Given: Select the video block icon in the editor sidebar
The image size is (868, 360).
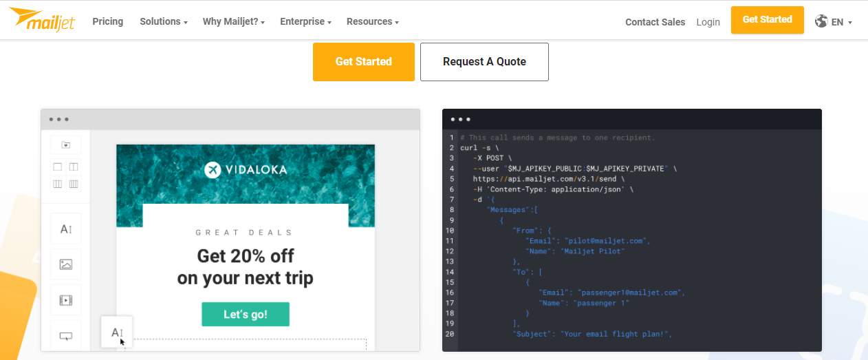Looking at the screenshot, I should click(66, 300).
